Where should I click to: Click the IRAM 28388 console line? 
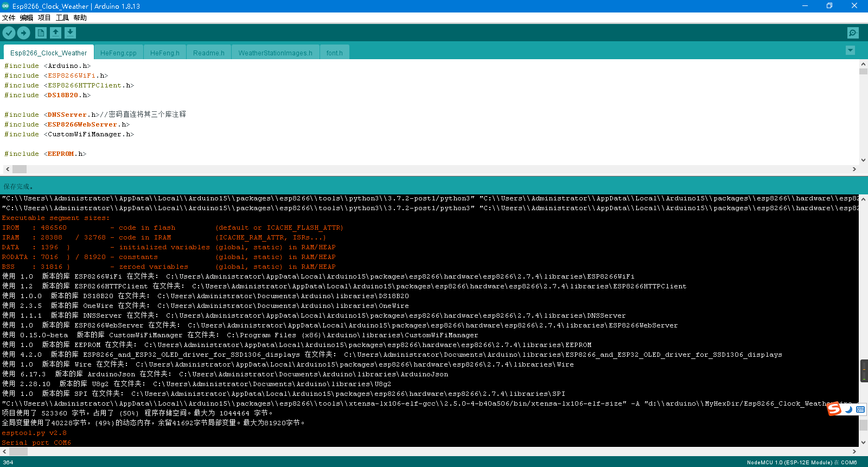[164, 237]
